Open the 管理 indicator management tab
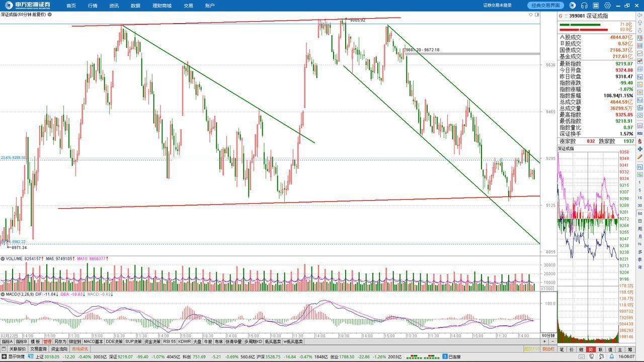644x362 pixels. (47, 342)
